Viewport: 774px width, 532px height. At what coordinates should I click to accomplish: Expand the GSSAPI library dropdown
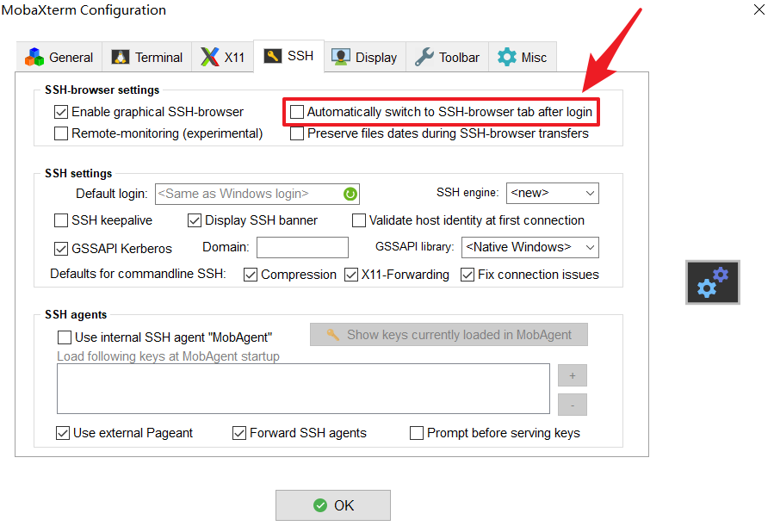[530, 247]
